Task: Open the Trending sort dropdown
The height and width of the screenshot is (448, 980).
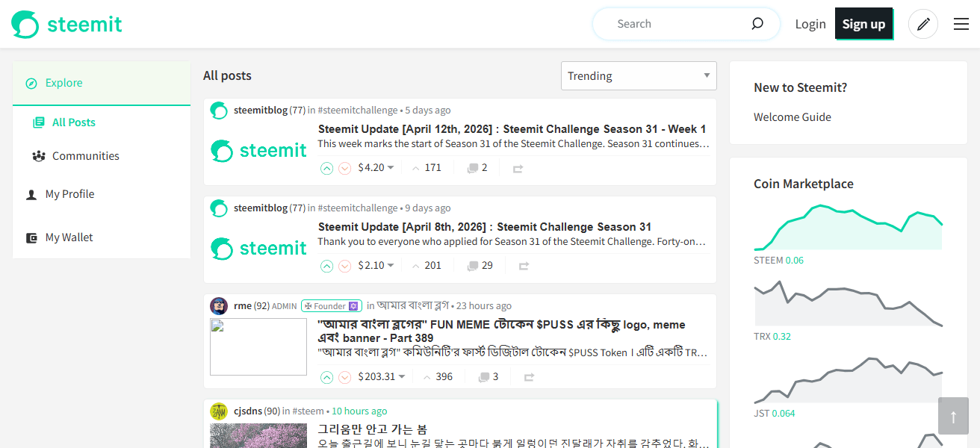Action: click(x=639, y=76)
